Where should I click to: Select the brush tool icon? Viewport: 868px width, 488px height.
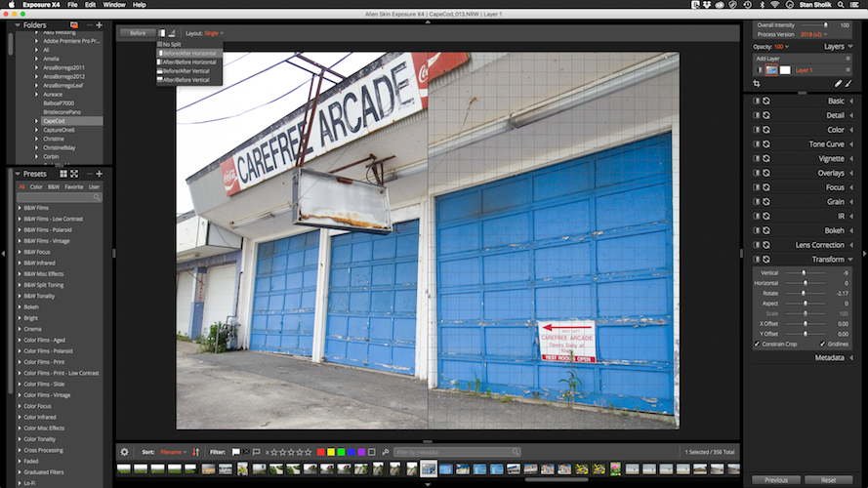pos(848,84)
